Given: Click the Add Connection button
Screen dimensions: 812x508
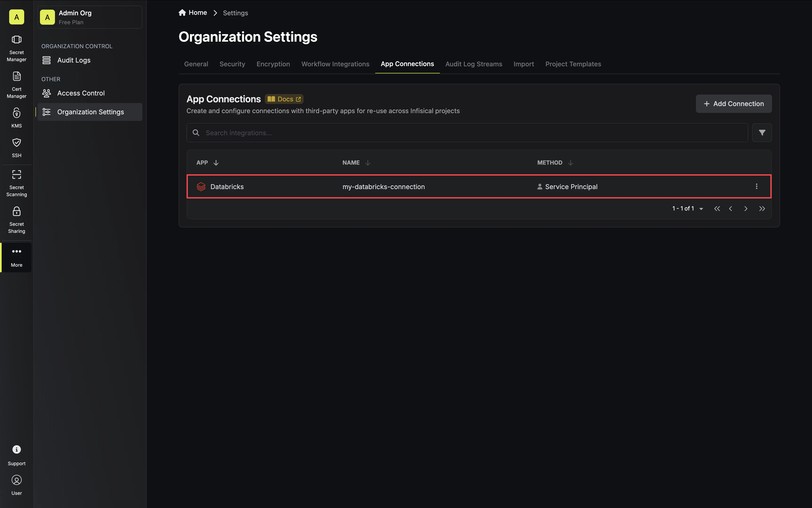Looking at the screenshot, I should [734, 104].
